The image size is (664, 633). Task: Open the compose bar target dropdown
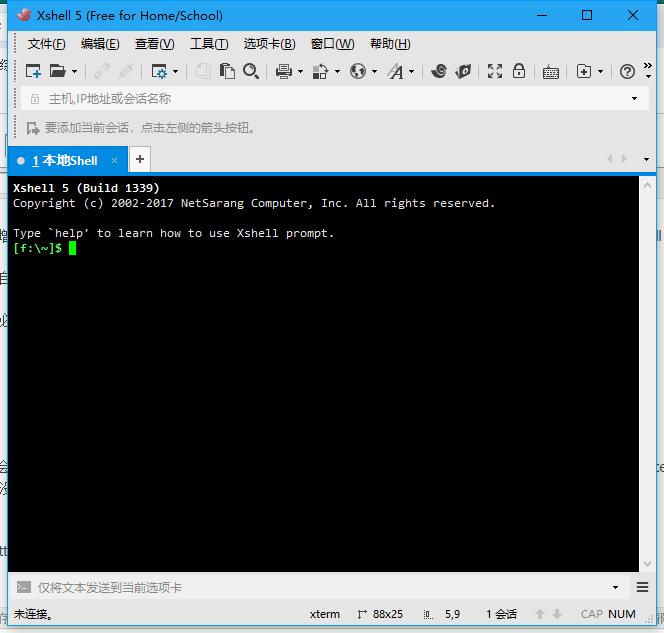616,588
